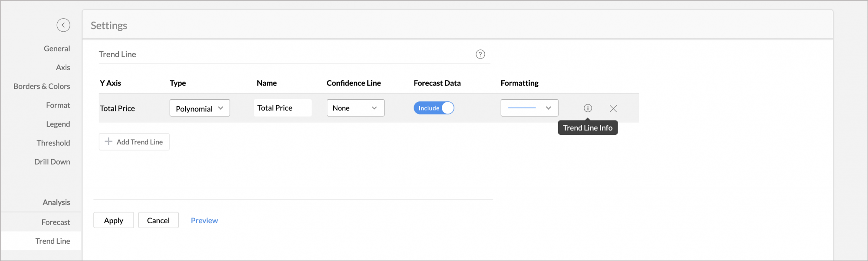Open the Polynomial type dropdown
Image resolution: width=868 pixels, height=261 pixels.
[200, 108]
